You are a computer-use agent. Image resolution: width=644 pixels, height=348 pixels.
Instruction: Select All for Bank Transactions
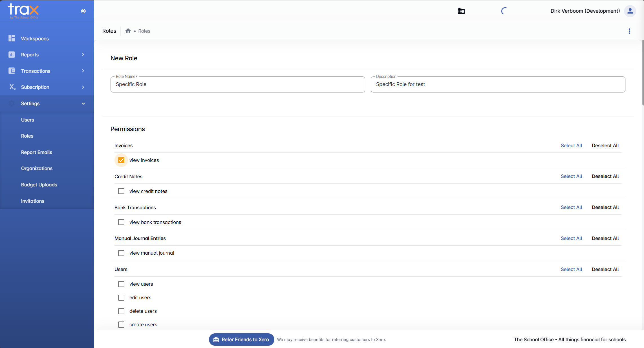[x=571, y=207]
